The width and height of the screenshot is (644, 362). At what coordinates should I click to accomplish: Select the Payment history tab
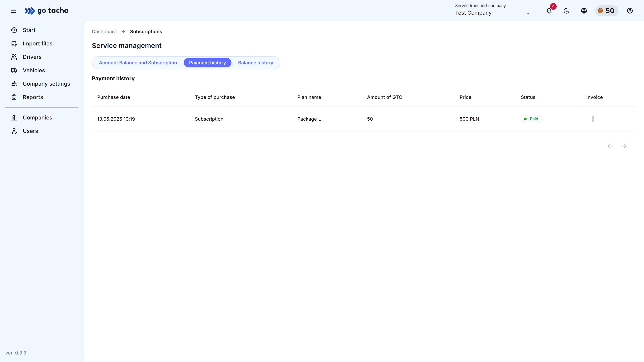point(207,63)
